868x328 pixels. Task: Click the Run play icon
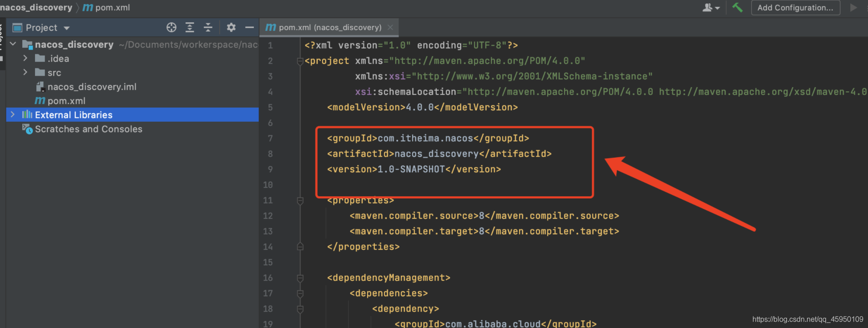coord(853,7)
